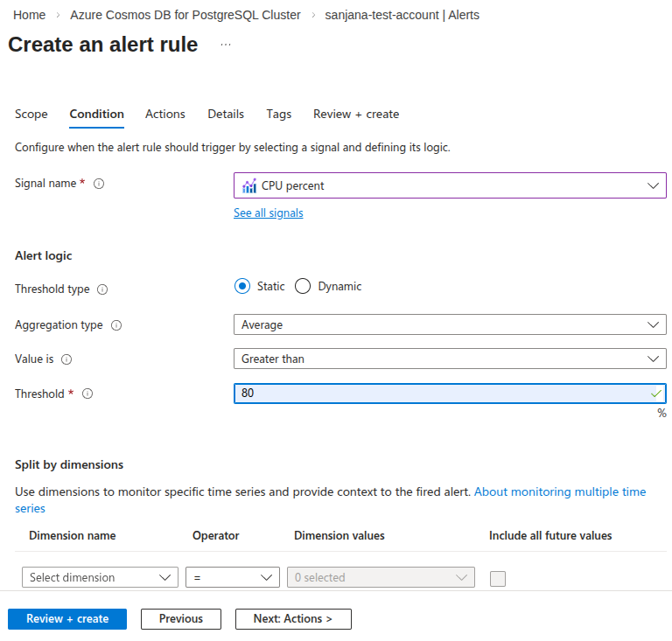Select the Dynamic threshold radio button
This screenshot has width=672, height=641.
303,286
